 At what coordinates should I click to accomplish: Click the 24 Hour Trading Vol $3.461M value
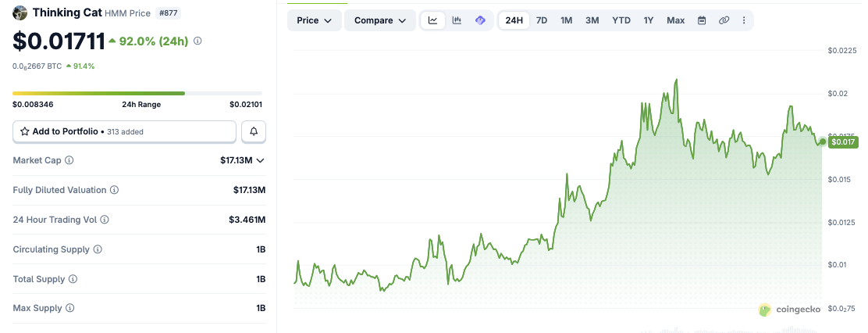click(x=247, y=220)
